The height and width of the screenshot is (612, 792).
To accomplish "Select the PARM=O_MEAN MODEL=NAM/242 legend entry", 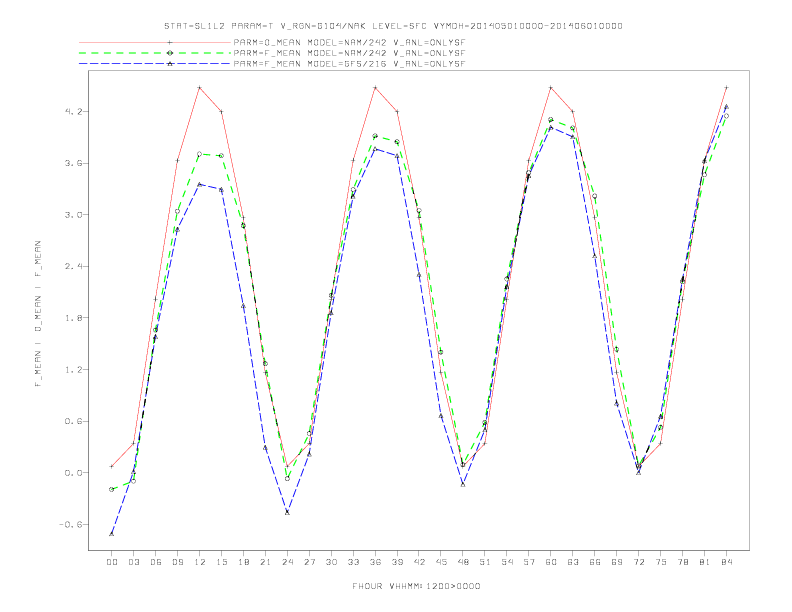I will (x=349, y=42).
